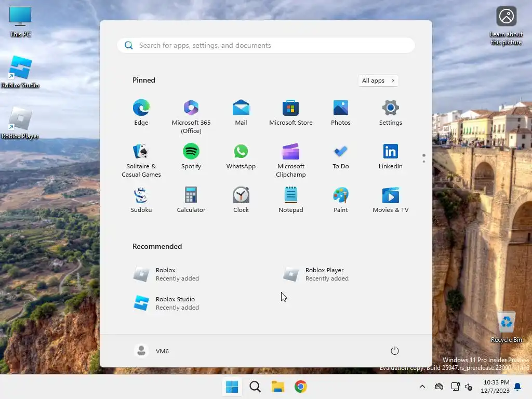Open Microsoft Store from pinned apps

pyautogui.click(x=291, y=113)
